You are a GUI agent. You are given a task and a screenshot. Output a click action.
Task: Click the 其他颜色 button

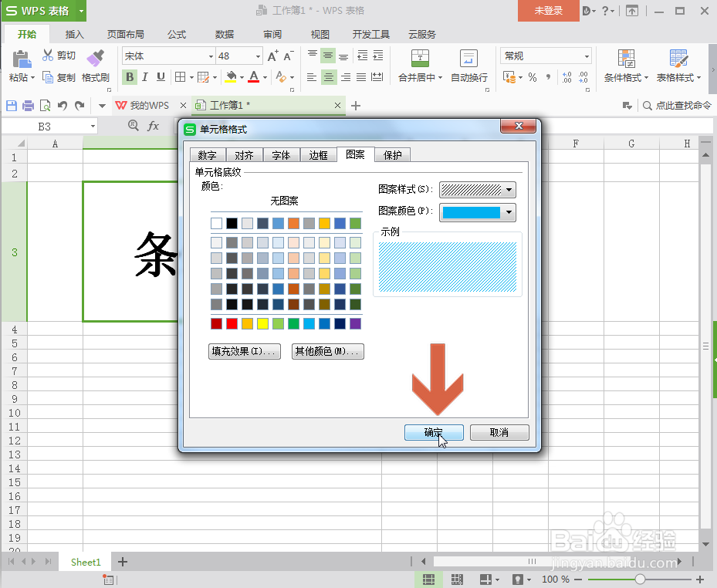327,351
